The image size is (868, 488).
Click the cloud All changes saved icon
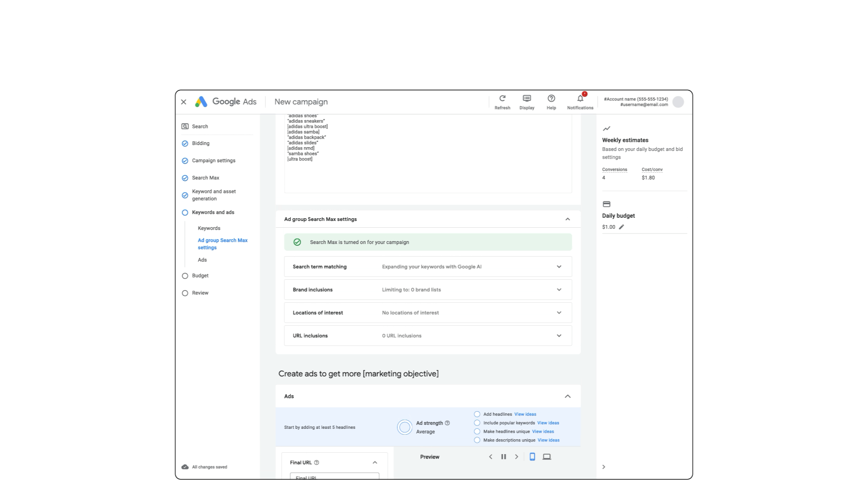(x=185, y=467)
